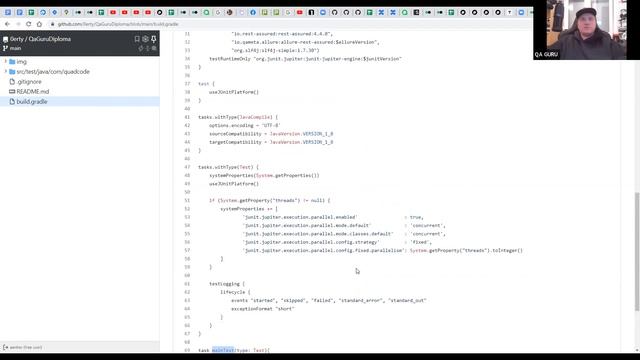Click the main branch name
Image resolution: width=640 pixels, height=360 pixels.
16,48
